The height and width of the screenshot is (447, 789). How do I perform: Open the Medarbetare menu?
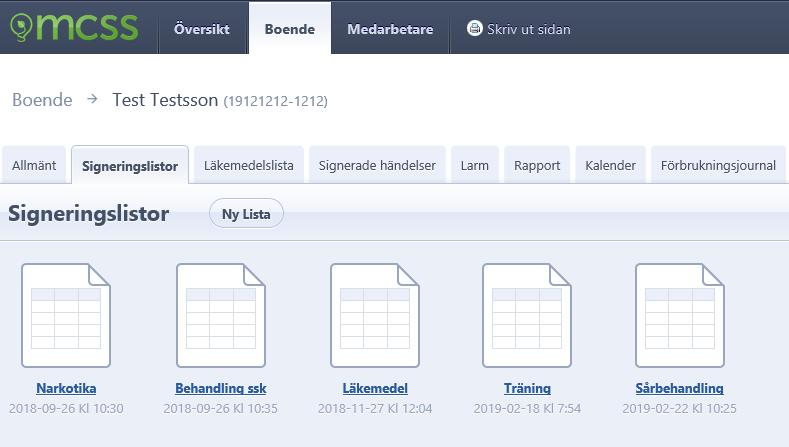(390, 29)
